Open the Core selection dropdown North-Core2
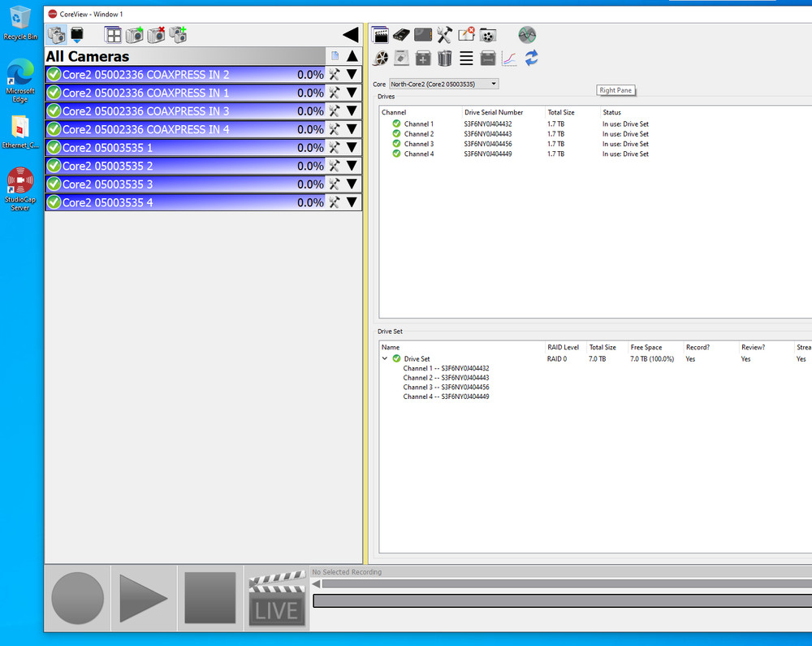Viewport: 812px width, 646px height. coord(443,84)
